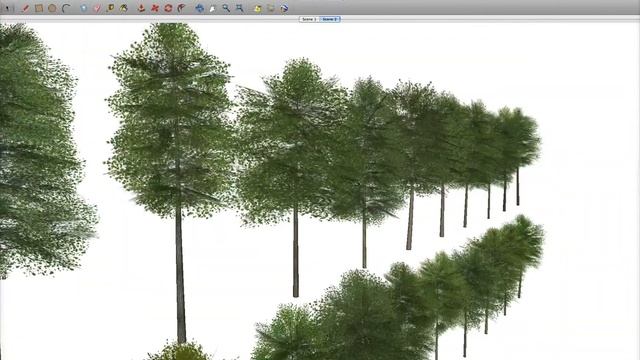
Task: Choose the pink Eraser tool
Action: click(97, 8)
